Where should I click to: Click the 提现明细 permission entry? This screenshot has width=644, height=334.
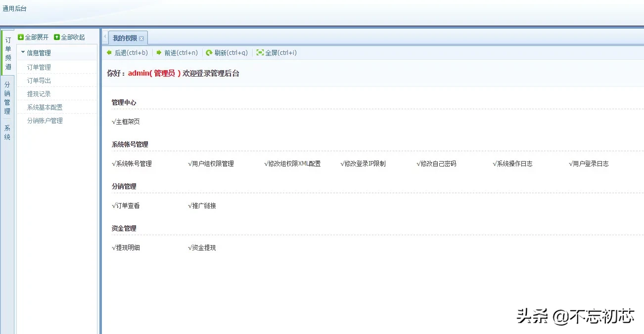[x=126, y=248]
